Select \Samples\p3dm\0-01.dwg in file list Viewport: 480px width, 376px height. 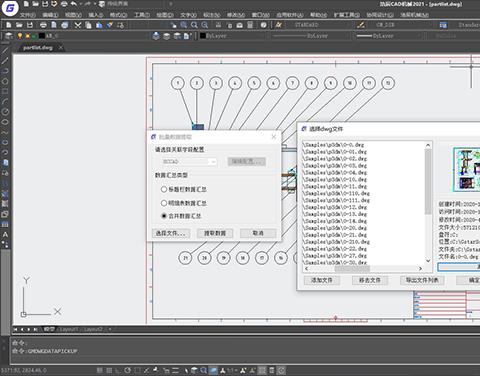tap(335, 152)
